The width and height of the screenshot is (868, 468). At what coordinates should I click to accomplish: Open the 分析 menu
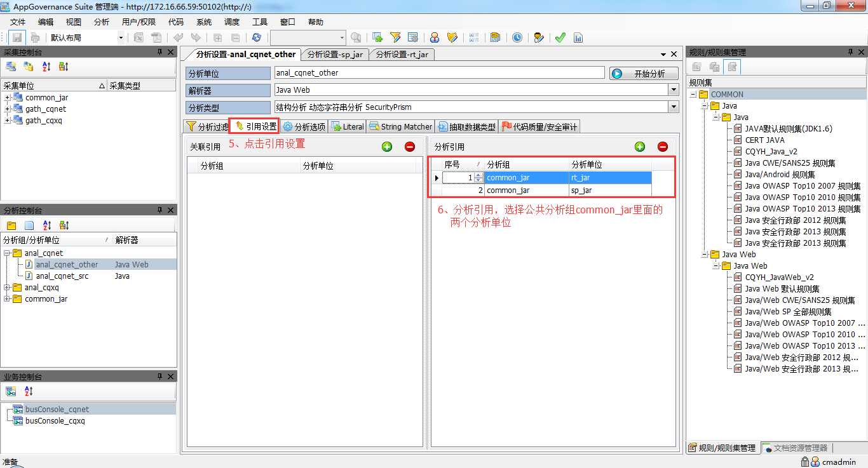pos(102,22)
